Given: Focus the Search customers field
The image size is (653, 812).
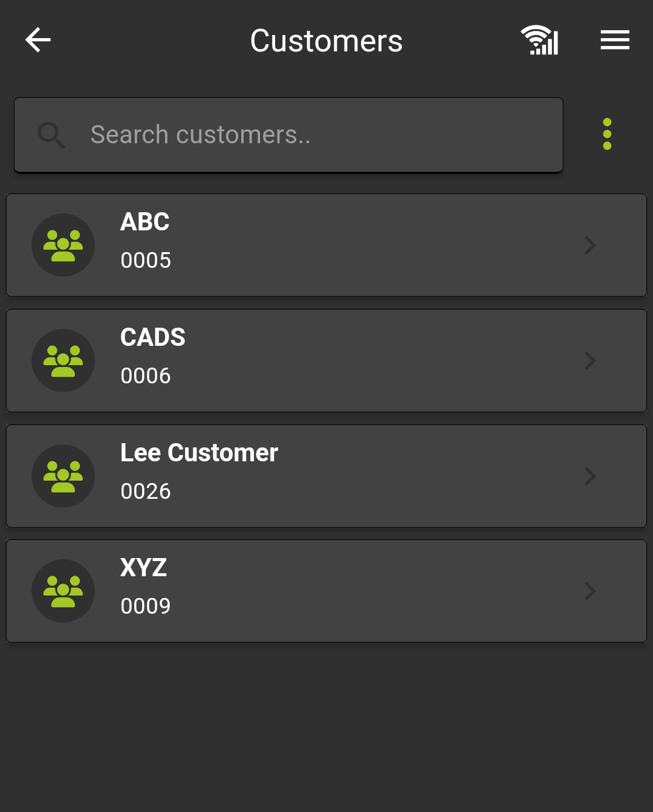Looking at the screenshot, I should tap(314, 135).
